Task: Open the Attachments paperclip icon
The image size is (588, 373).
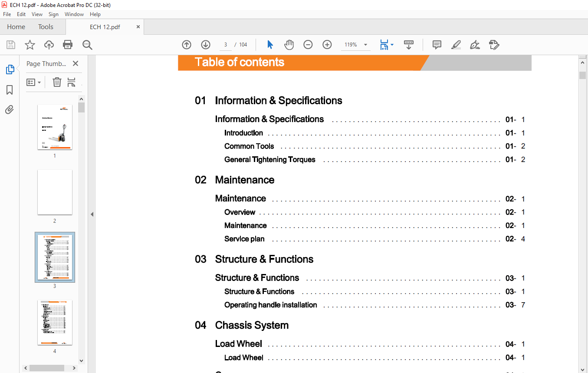Action: click(x=10, y=109)
